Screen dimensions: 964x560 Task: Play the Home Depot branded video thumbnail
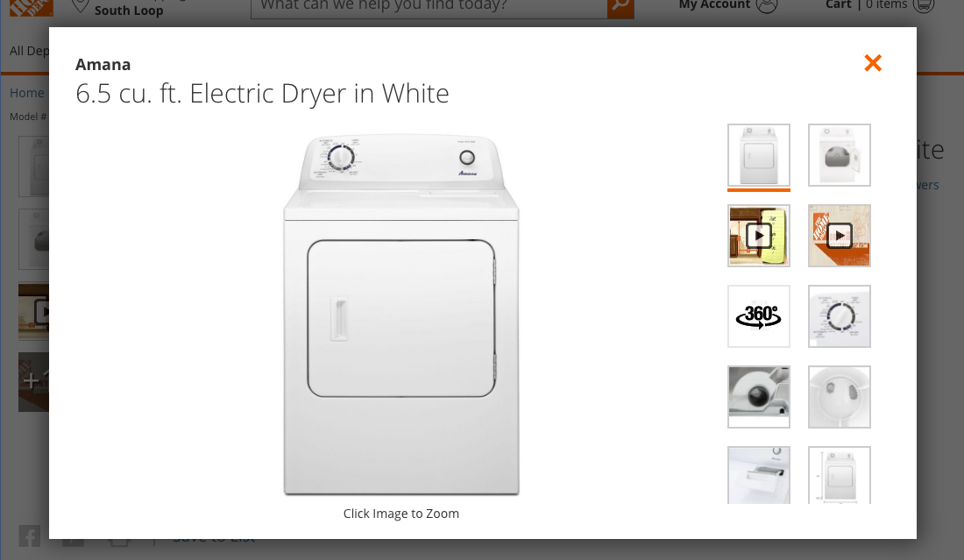(x=839, y=235)
